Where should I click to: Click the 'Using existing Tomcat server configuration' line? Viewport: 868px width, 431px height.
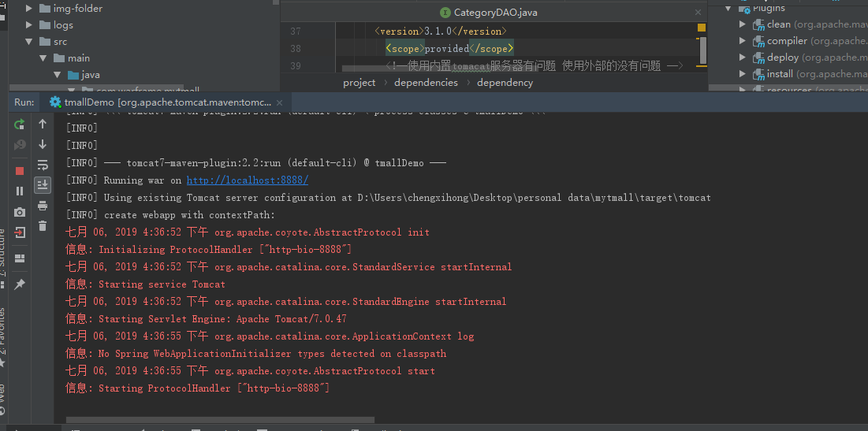coord(388,198)
